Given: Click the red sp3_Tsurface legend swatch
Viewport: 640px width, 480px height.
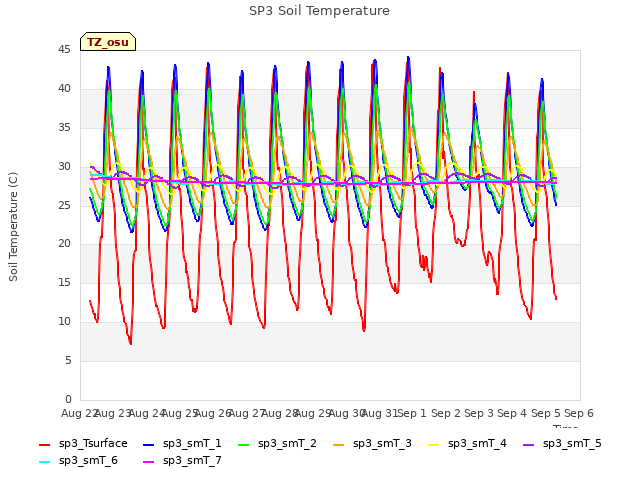Looking at the screenshot, I should click(44, 444).
